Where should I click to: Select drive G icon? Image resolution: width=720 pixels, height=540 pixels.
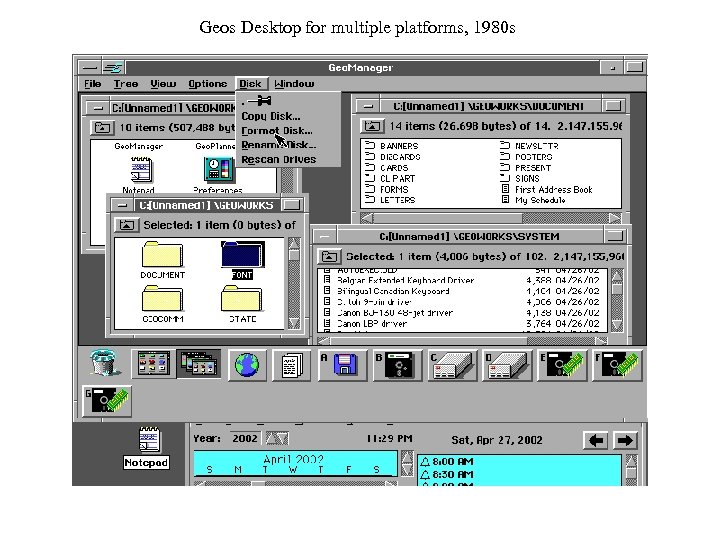pyautogui.click(x=107, y=401)
